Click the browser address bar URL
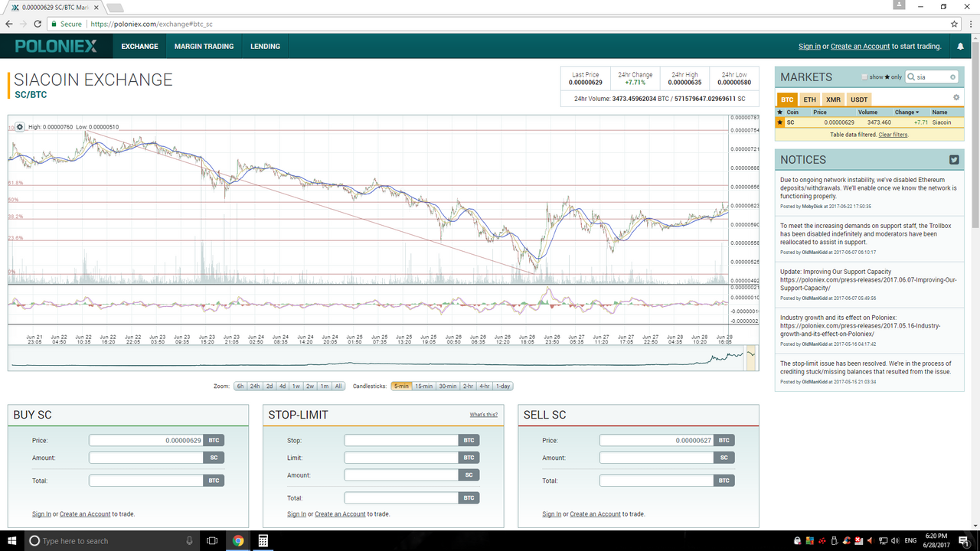Viewport: 980px width, 551px height. tap(151, 24)
